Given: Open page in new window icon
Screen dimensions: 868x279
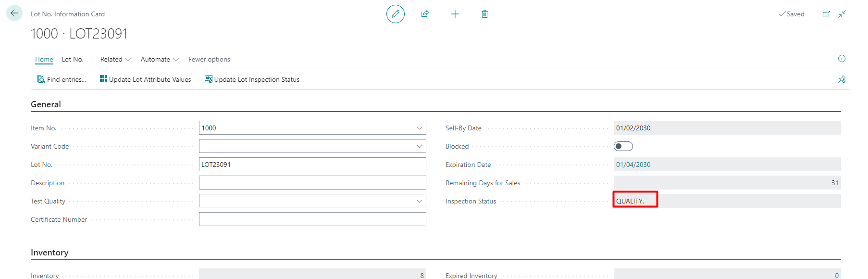Looking at the screenshot, I should tap(826, 14).
